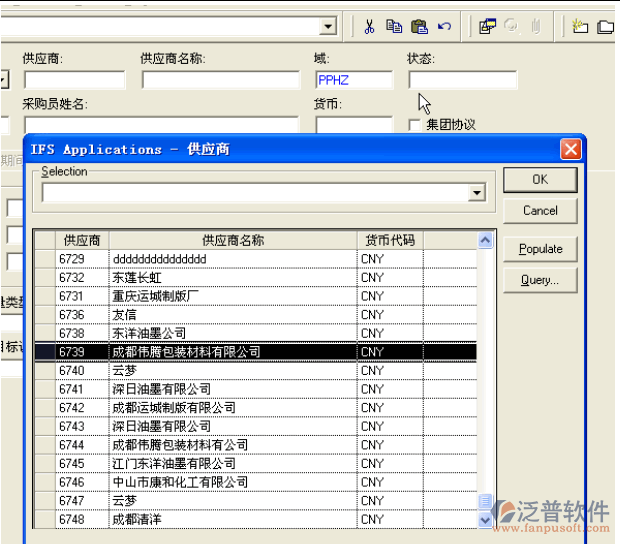Click the Paste clipboard icon

(x=419, y=26)
